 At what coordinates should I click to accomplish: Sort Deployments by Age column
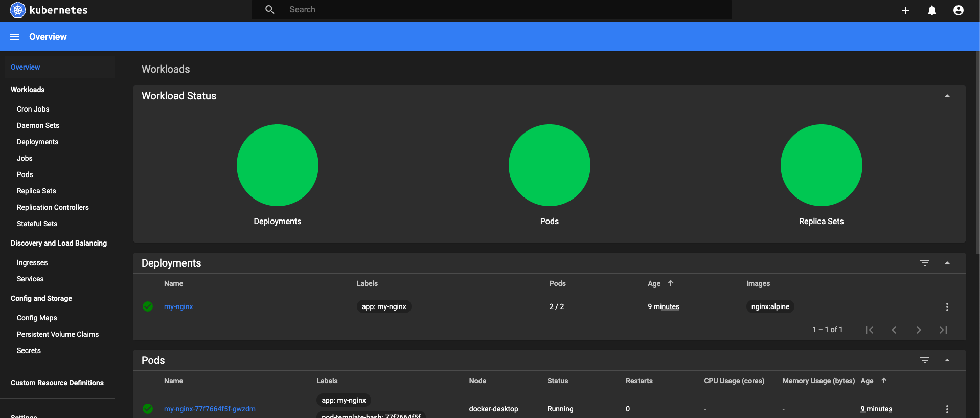(x=654, y=283)
